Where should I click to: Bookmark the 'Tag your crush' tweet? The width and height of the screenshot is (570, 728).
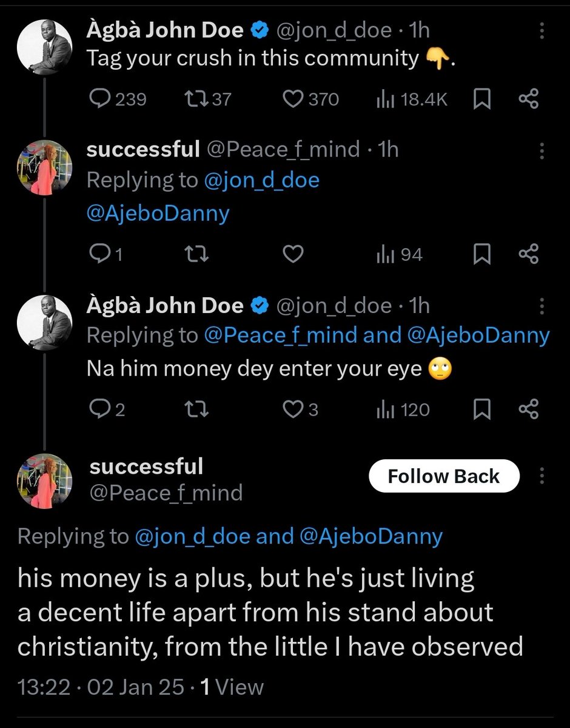(x=481, y=99)
